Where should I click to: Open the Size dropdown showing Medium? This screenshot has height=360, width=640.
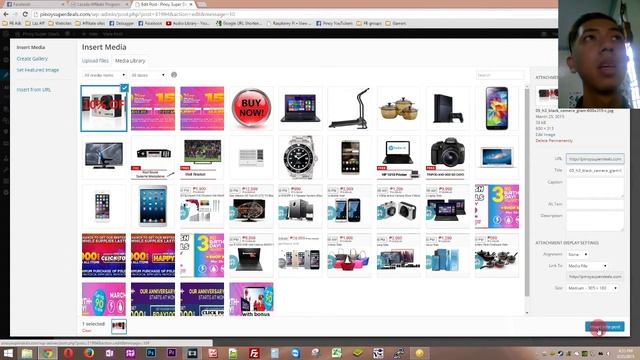[592, 288]
